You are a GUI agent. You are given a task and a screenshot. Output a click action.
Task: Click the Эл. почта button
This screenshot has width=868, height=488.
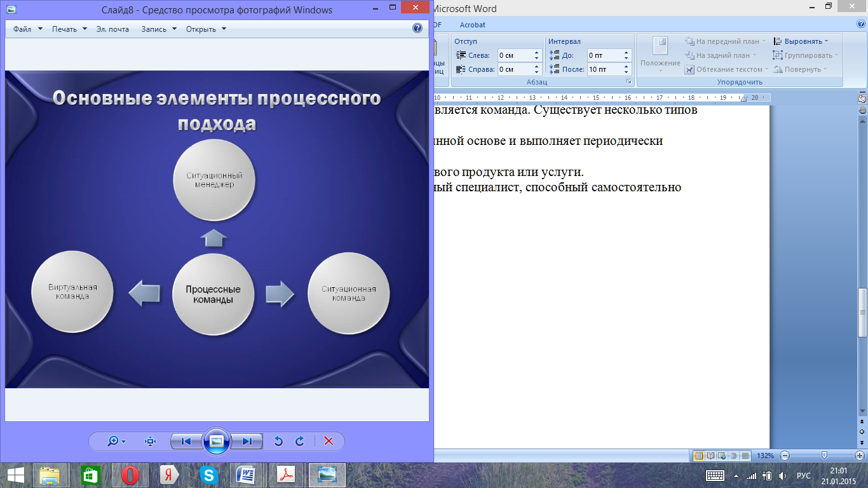coord(112,29)
